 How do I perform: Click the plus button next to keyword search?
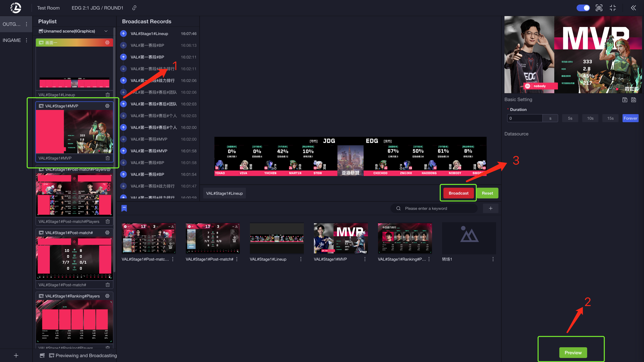[x=491, y=208]
